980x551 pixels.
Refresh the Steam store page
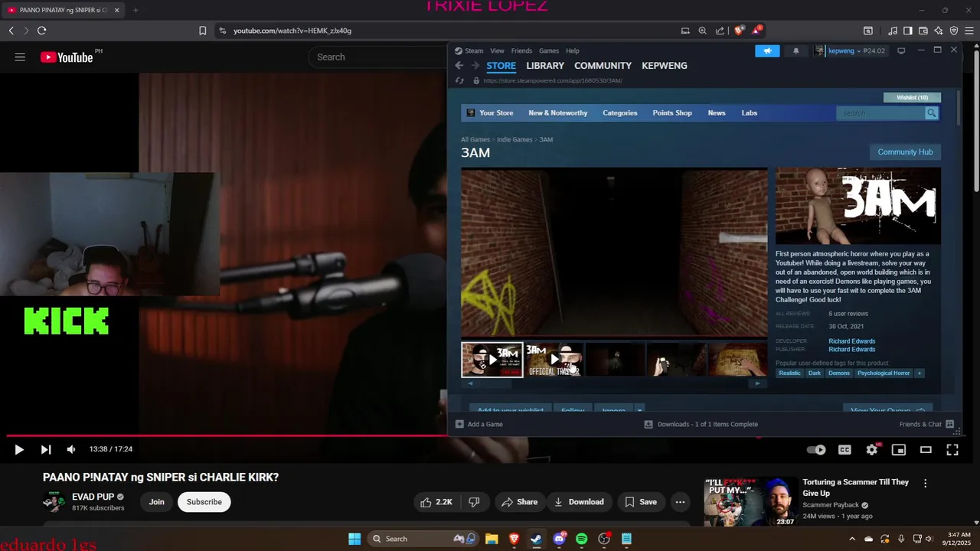tap(459, 80)
